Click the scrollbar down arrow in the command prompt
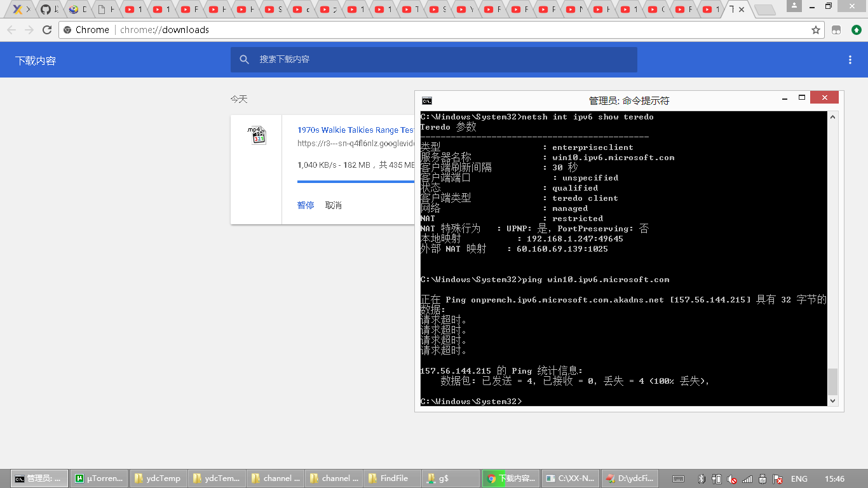868x488 pixels. (832, 400)
